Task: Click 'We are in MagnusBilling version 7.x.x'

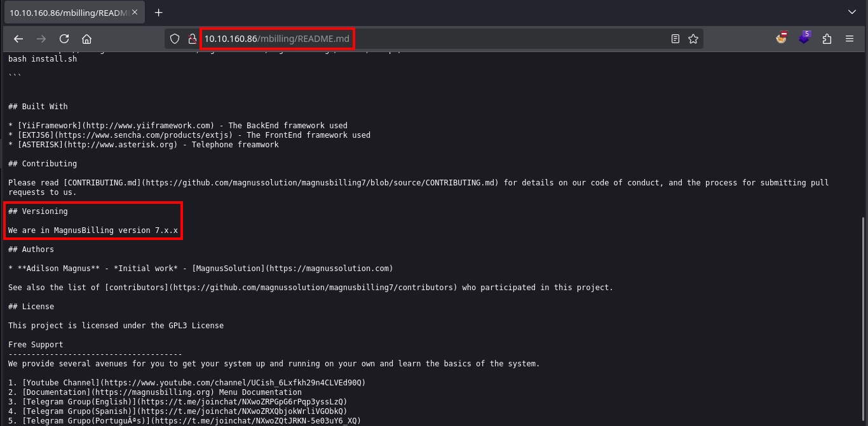Action: tap(93, 230)
